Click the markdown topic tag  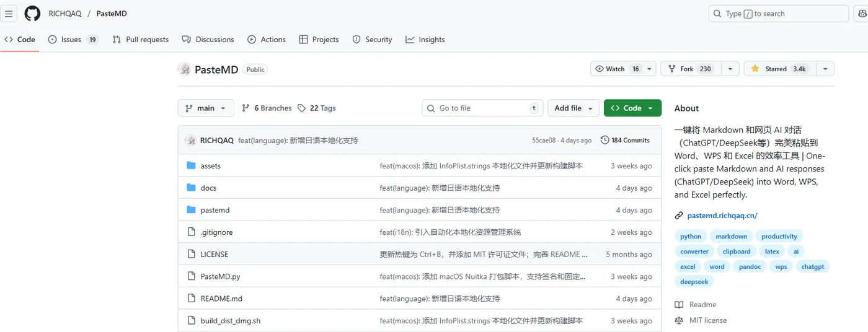click(732, 236)
